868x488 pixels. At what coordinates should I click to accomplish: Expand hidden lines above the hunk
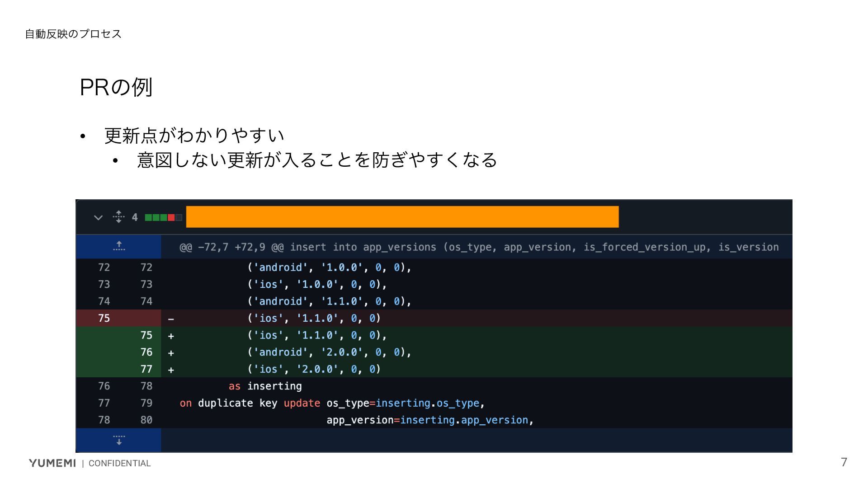tap(118, 246)
